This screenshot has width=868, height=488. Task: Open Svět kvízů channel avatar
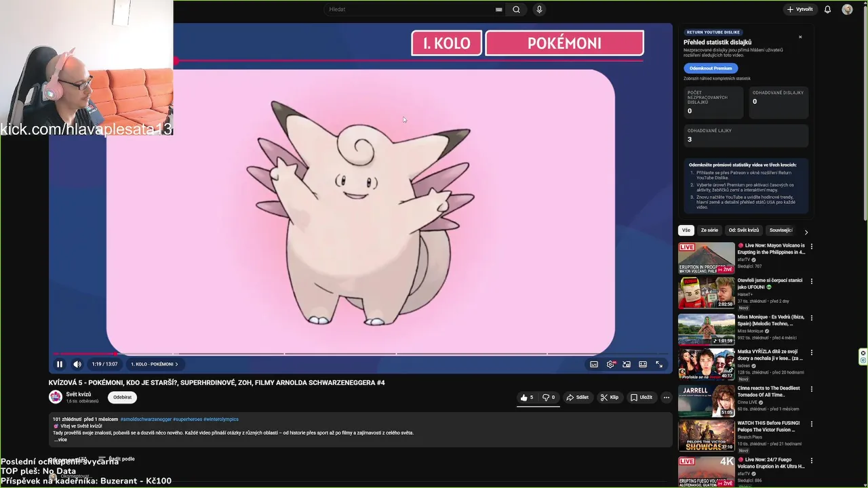click(x=56, y=397)
